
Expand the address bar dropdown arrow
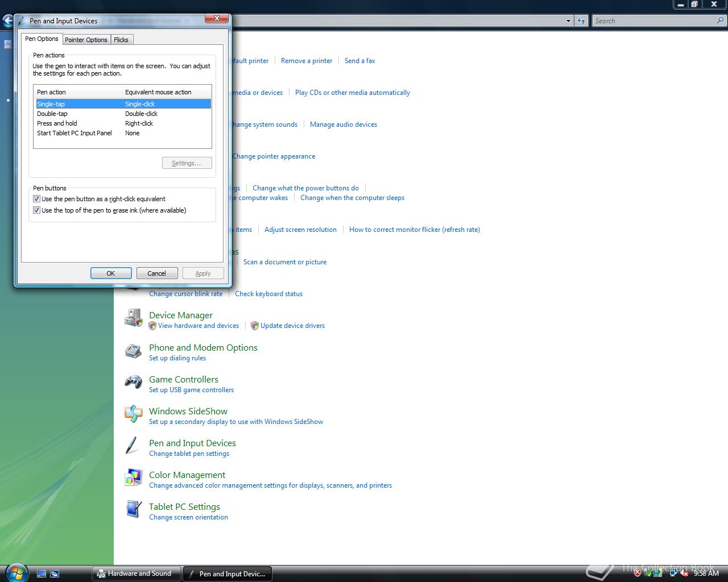[568, 21]
